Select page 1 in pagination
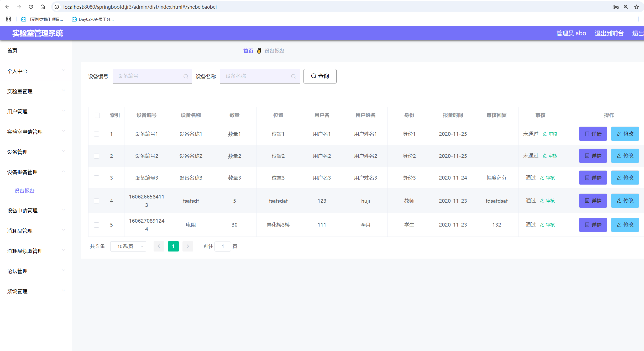 [x=173, y=246]
